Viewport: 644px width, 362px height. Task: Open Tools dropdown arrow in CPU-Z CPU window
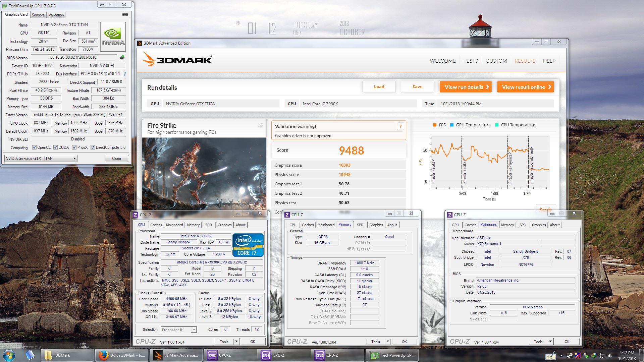pyautogui.click(x=236, y=342)
